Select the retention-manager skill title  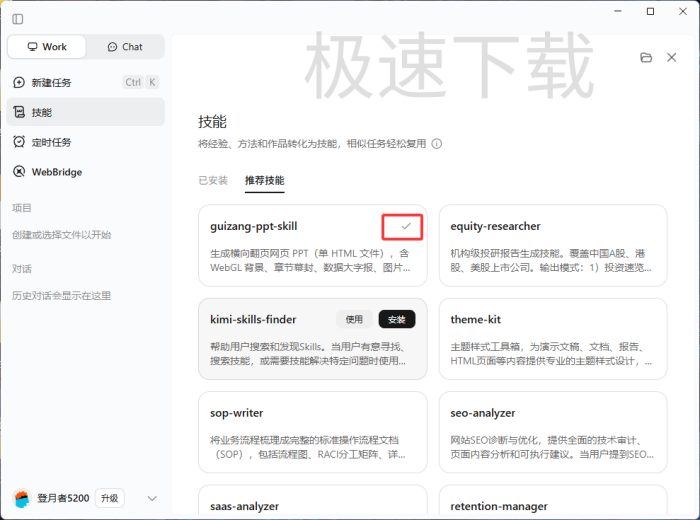tap(499, 507)
